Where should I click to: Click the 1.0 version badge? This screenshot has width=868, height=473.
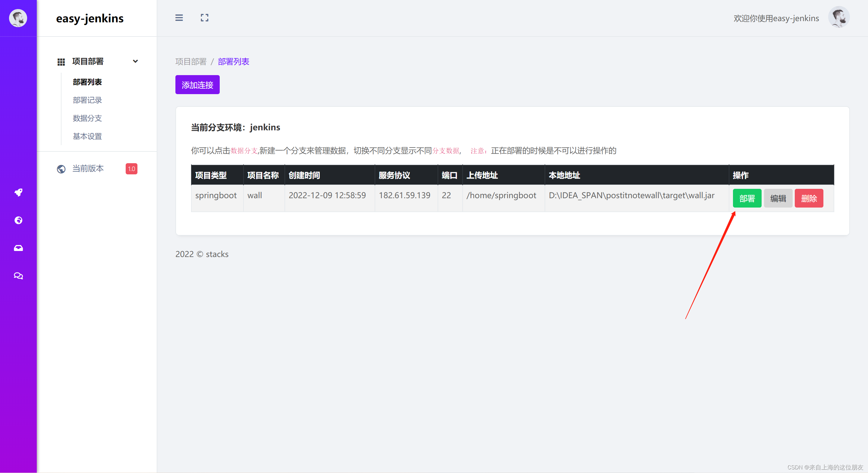tap(131, 169)
